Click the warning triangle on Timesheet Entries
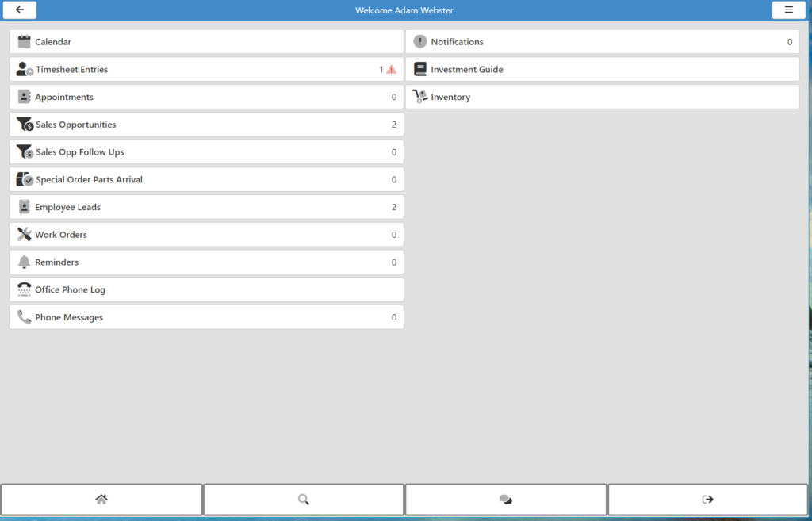Viewport: 812px width, 521px height. coord(390,69)
